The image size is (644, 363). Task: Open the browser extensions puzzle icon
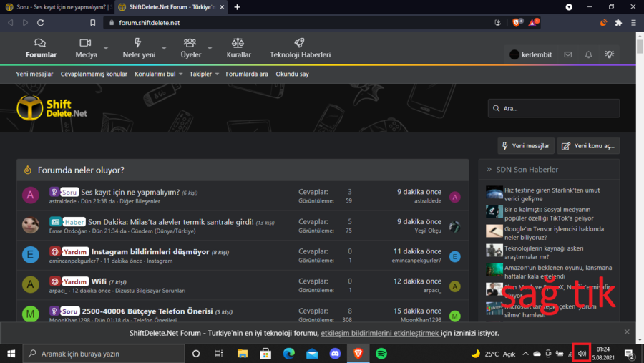[x=618, y=23]
